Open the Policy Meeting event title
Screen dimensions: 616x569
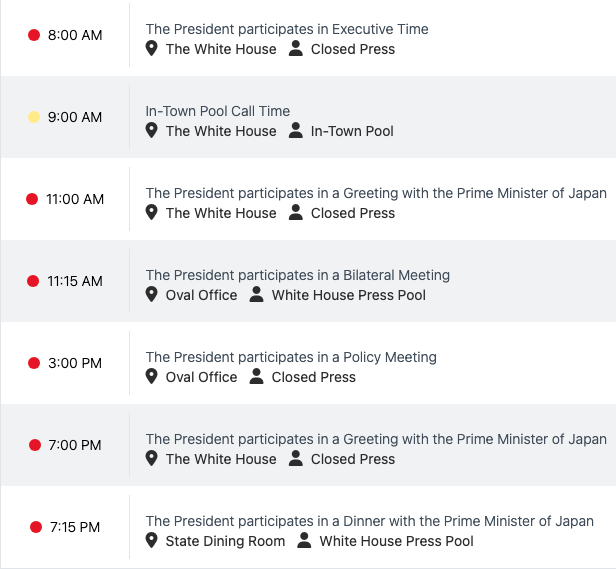[291, 357]
